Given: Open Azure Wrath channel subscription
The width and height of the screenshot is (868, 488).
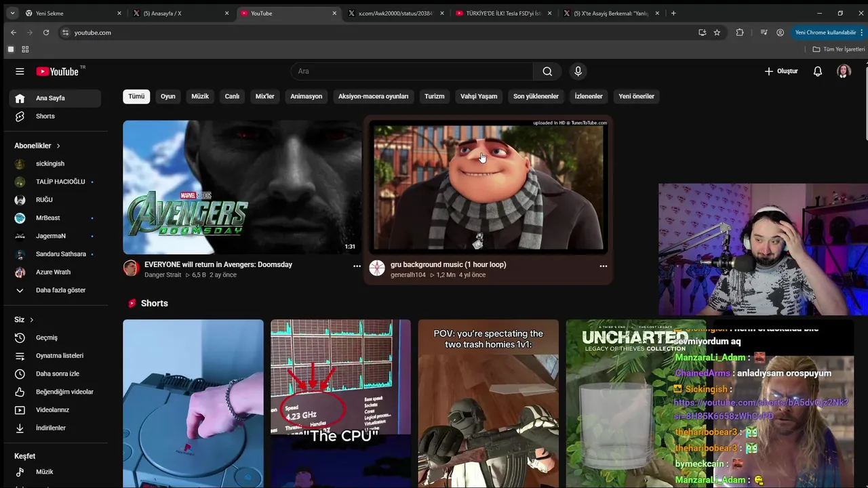Looking at the screenshot, I should (x=55, y=272).
